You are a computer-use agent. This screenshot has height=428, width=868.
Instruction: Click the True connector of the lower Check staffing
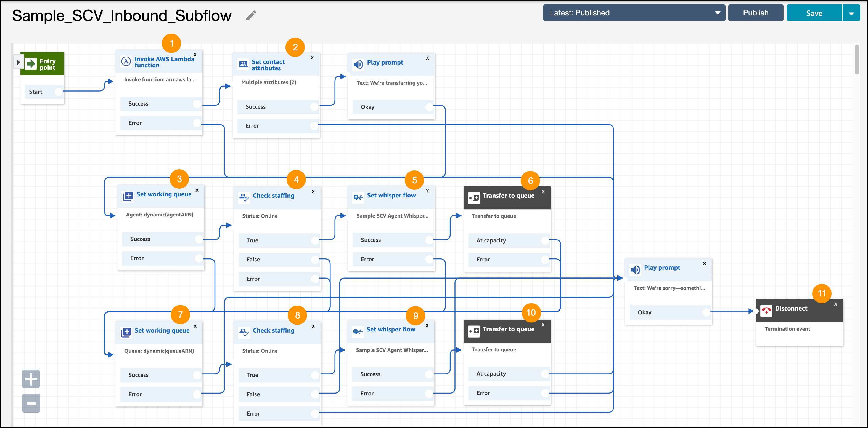(315, 375)
